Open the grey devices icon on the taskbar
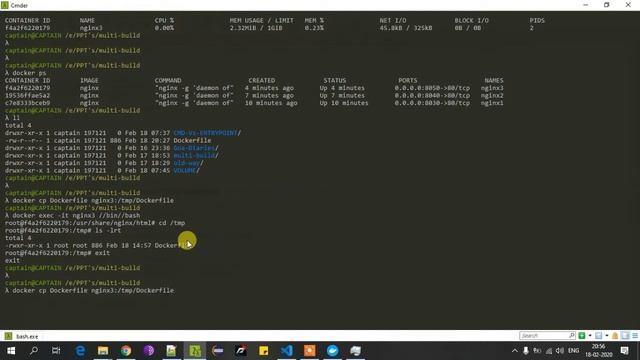640x360 pixels. (356, 351)
